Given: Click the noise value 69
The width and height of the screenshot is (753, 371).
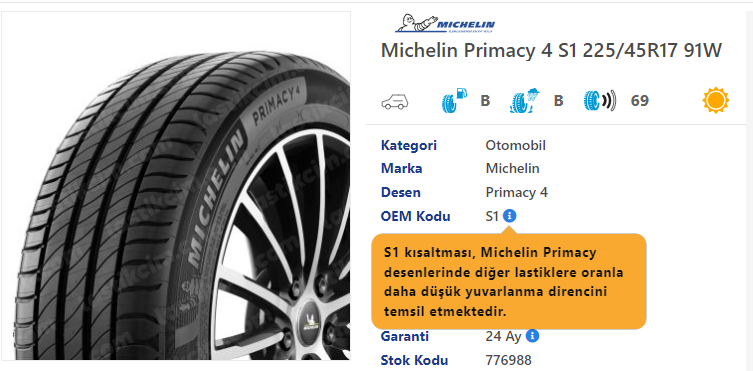Looking at the screenshot, I should 639,101.
